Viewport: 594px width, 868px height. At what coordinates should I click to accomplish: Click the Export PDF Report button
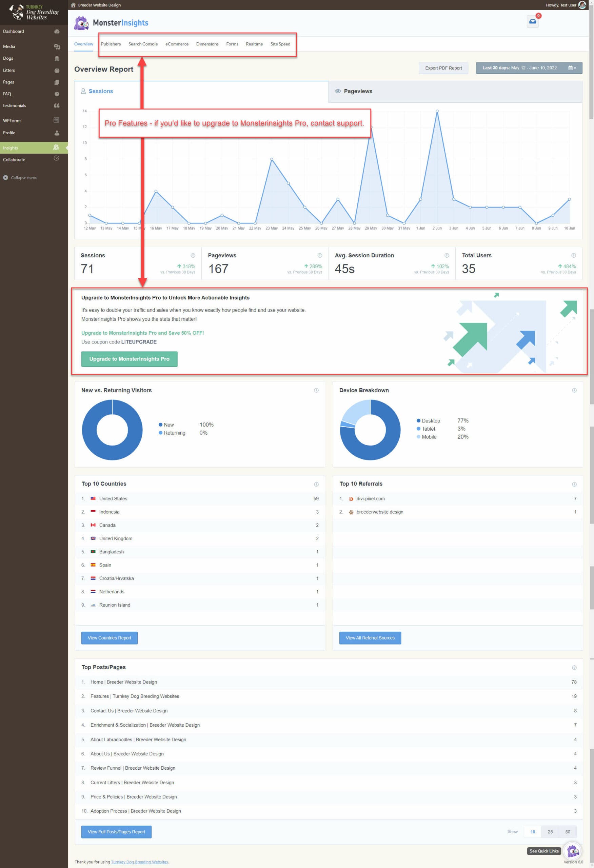pos(443,67)
